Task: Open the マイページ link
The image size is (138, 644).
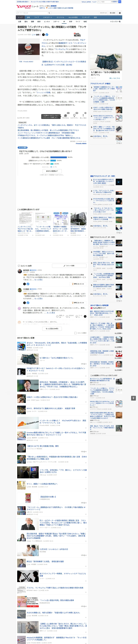Action: pos(103,13)
